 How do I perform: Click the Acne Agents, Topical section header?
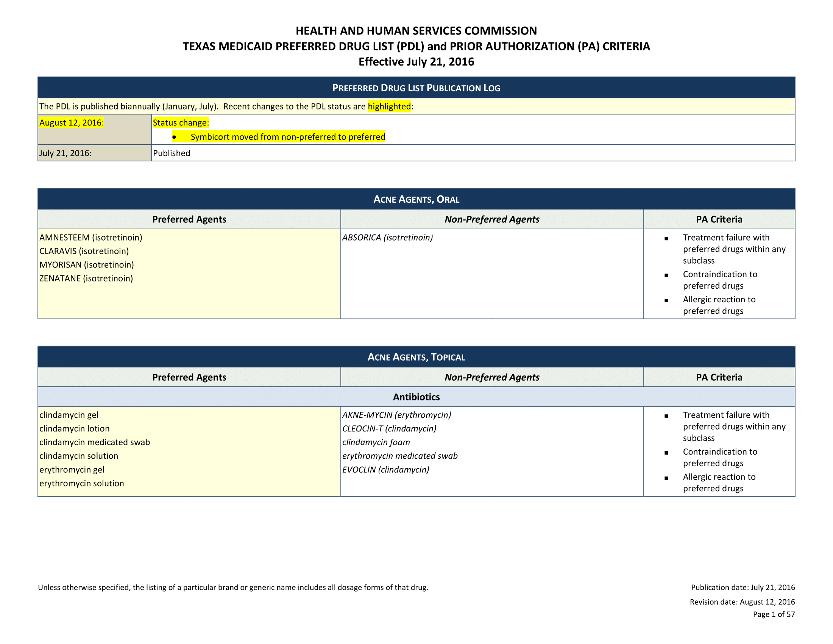(x=416, y=357)
